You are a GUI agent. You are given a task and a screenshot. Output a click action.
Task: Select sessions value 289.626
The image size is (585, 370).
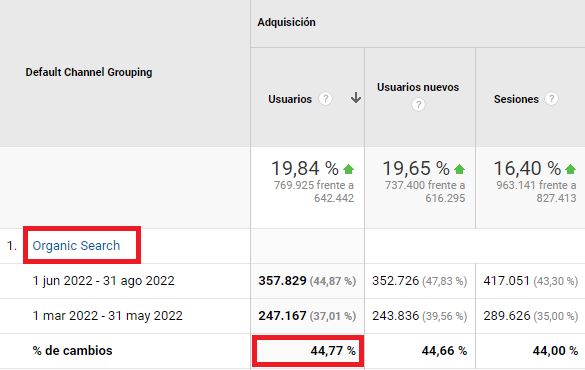tap(507, 316)
